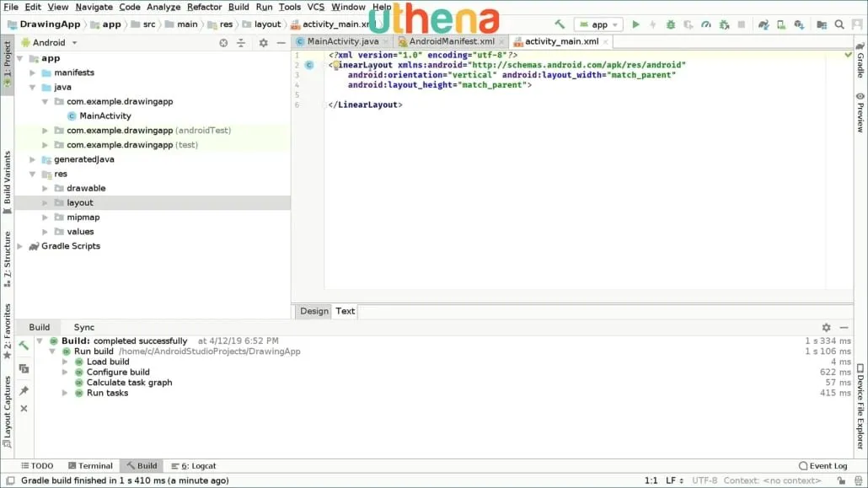The height and width of the screenshot is (488, 868).
Task: Close Build output with X icon
Action: click(24, 408)
